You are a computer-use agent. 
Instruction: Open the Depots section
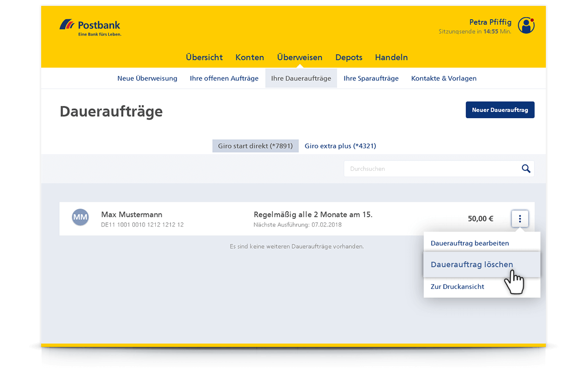tap(349, 57)
